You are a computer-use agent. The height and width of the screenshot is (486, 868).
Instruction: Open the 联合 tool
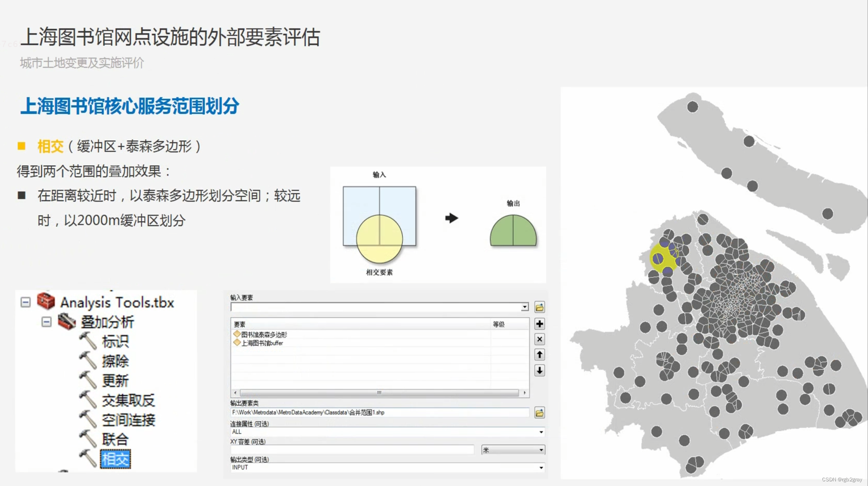(115, 439)
